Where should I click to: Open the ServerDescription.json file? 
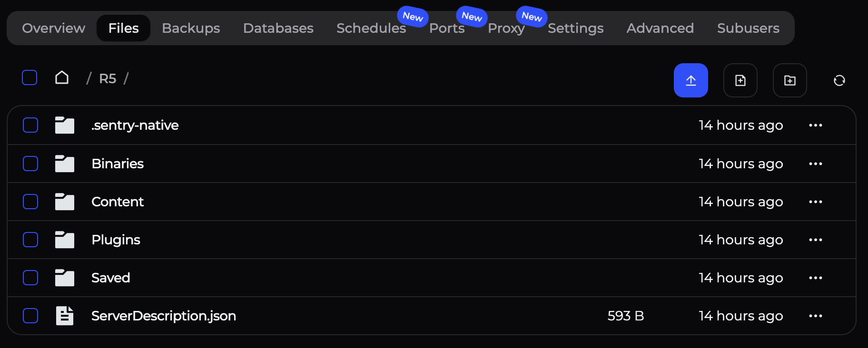pos(163,316)
